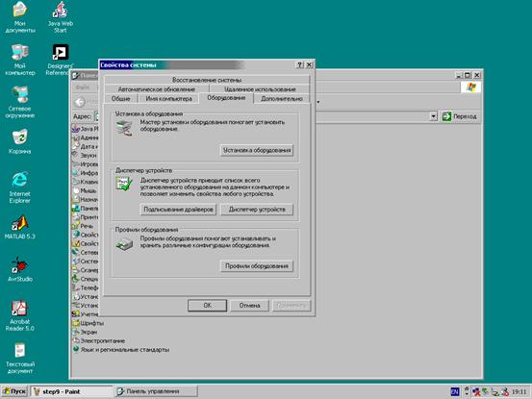Click the EN language indicator in tray
The image size is (532, 399).
(x=455, y=392)
